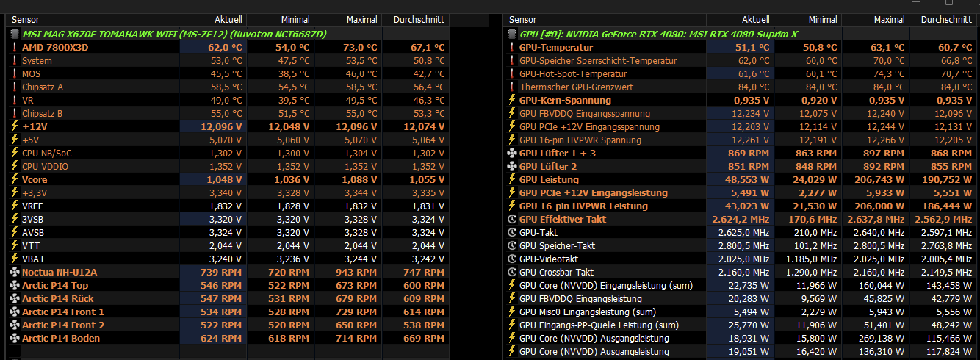Click the VTT voltage label
980x360 pixels.
pos(31,245)
